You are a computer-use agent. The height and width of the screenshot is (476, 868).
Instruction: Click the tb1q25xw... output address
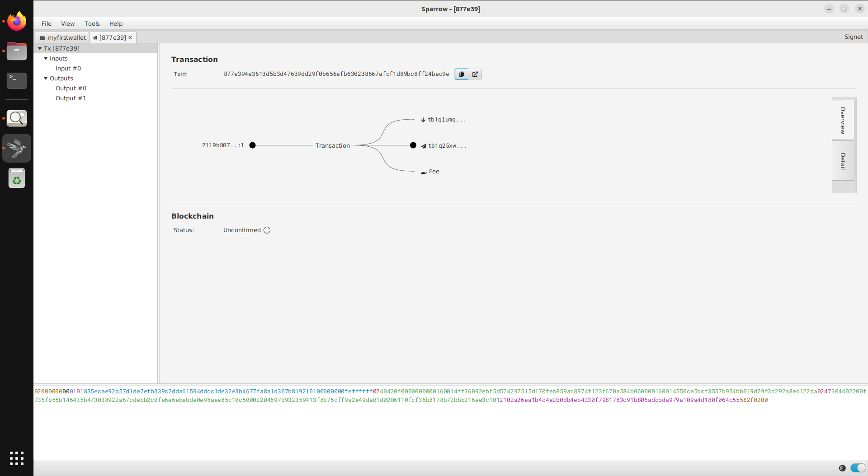point(447,146)
